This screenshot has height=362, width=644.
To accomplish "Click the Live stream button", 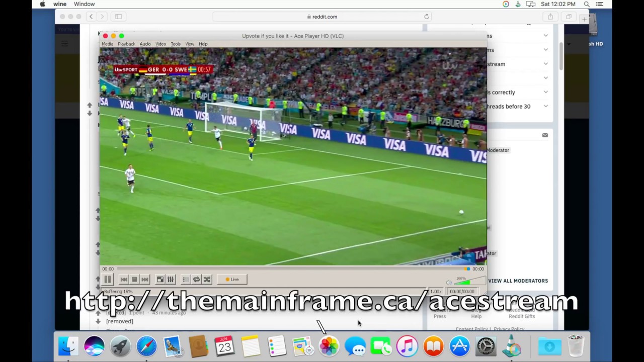I will (232, 280).
